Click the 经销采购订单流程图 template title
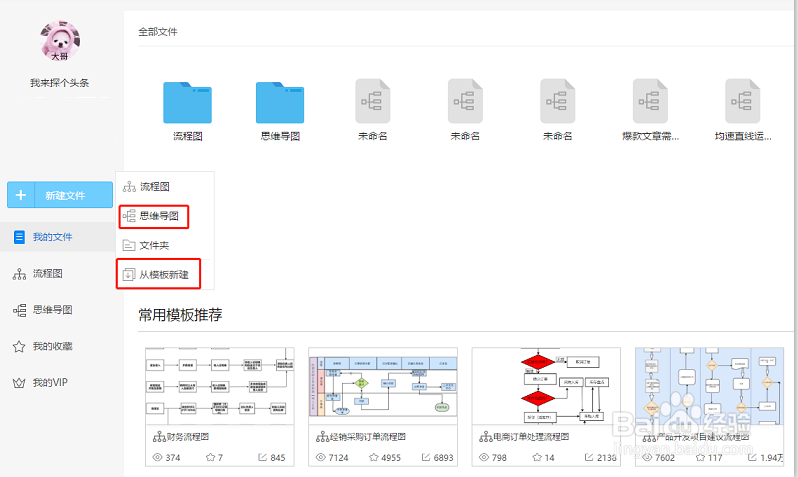 (x=368, y=437)
